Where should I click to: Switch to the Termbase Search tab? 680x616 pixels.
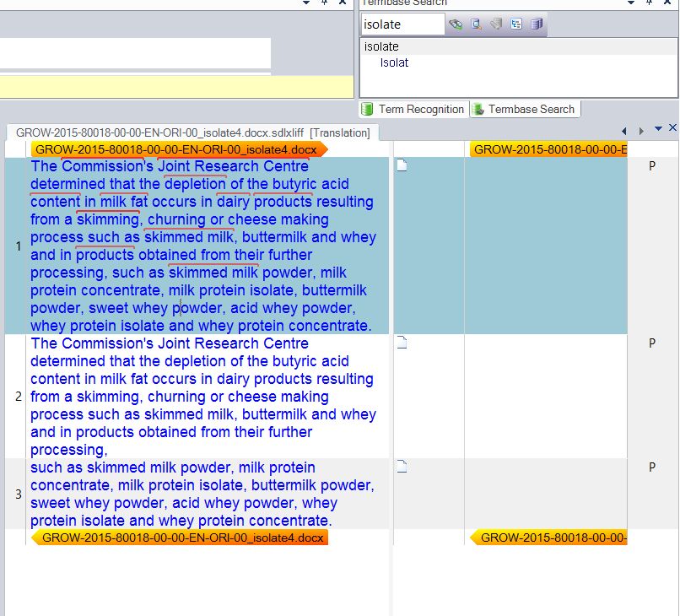[x=524, y=109]
